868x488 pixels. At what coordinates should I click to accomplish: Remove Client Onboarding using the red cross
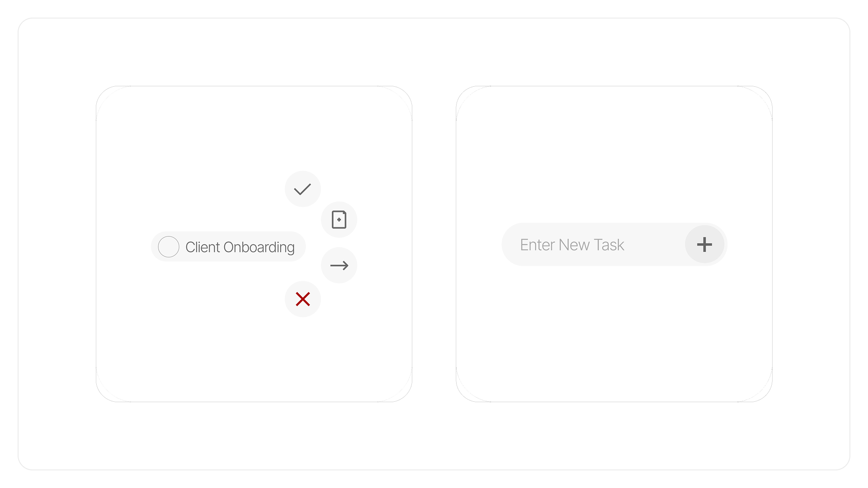(x=302, y=299)
